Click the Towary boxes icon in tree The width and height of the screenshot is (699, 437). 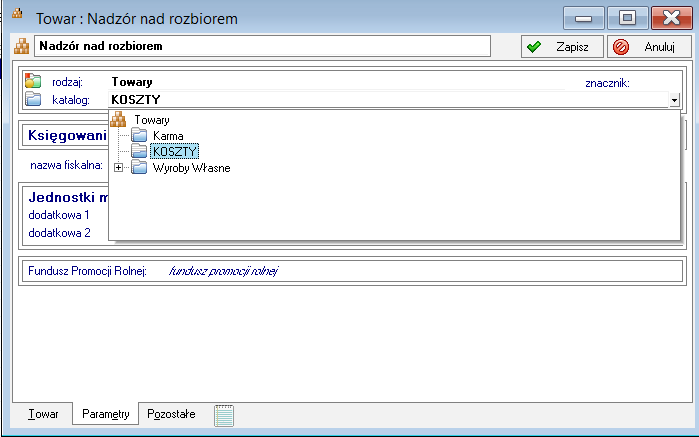click(x=118, y=119)
